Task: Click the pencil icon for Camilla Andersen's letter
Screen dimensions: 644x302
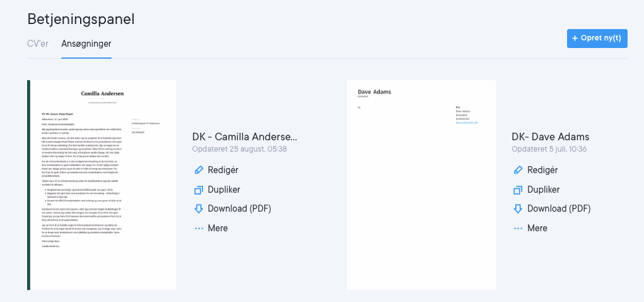Action: point(199,170)
